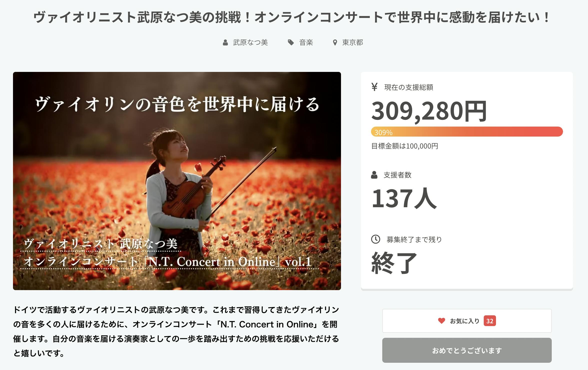Open the author link 武原なつ美

click(250, 43)
